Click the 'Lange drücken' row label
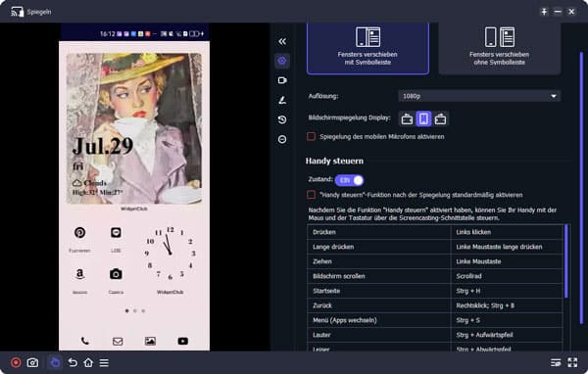 [333, 247]
